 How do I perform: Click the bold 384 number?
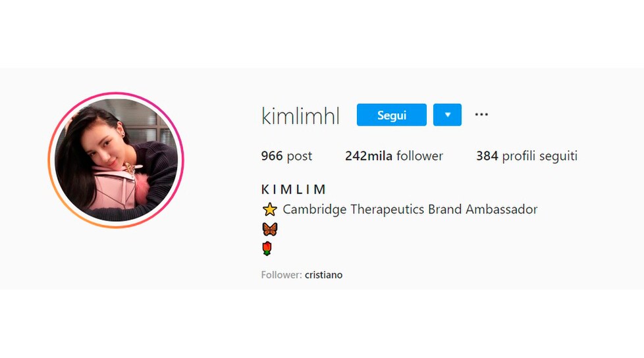487,156
